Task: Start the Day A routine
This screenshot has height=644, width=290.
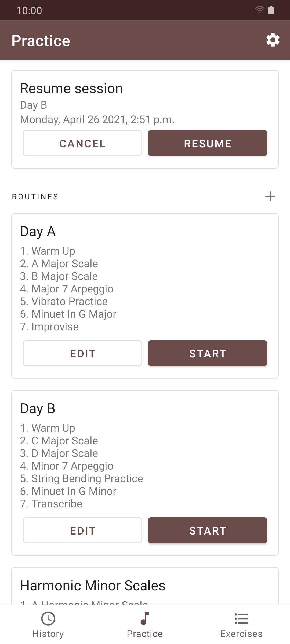Action: click(x=207, y=353)
